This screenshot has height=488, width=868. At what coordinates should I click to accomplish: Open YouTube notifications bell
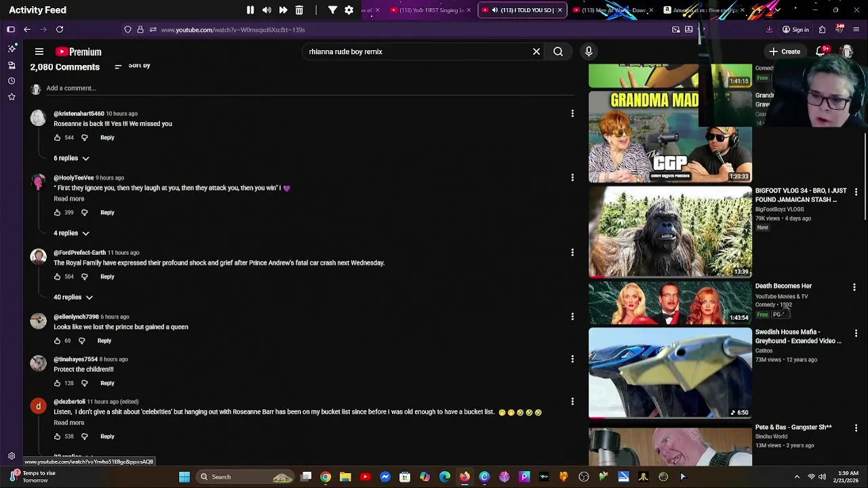(821, 52)
